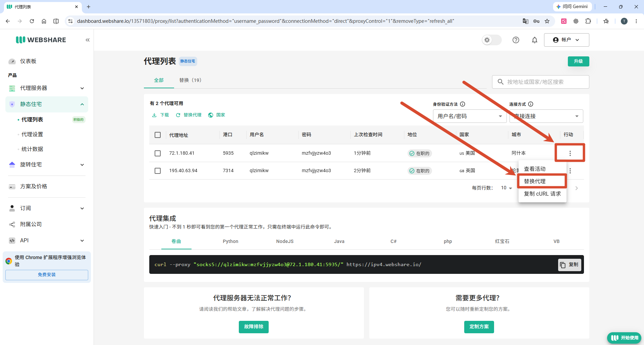The width and height of the screenshot is (644, 345).
Task: Bookmark this page with star icon
Action: [547, 21]
